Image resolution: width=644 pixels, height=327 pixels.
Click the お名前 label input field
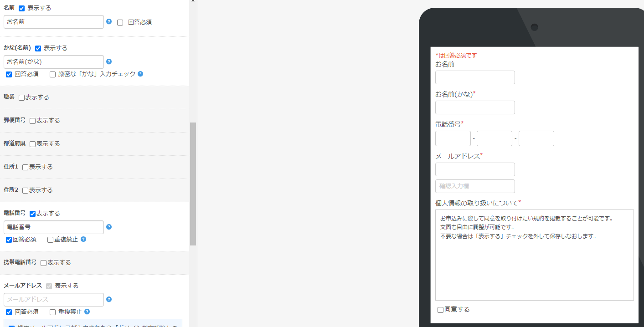pyautogui.click(x=54, y=22)
